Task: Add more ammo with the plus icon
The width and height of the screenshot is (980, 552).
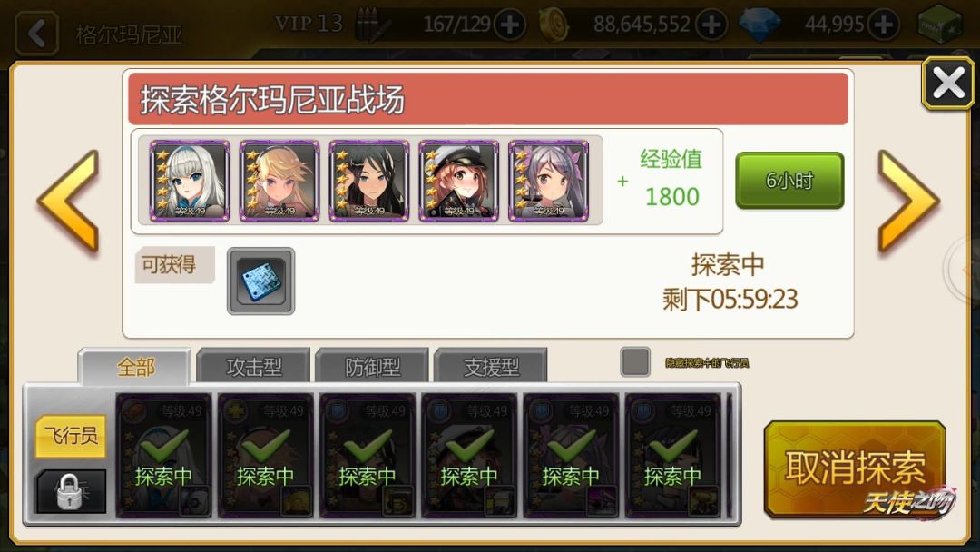Action: [x=509, y=25]
